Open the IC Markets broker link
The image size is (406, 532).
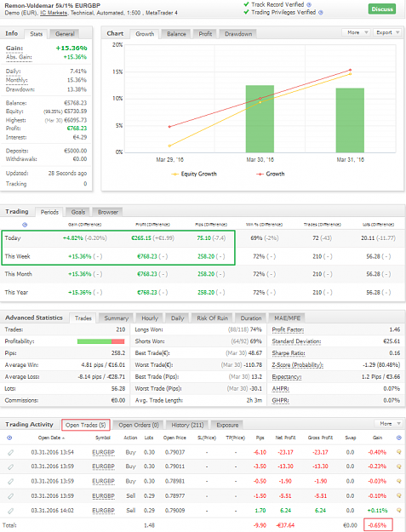point(54,13)
